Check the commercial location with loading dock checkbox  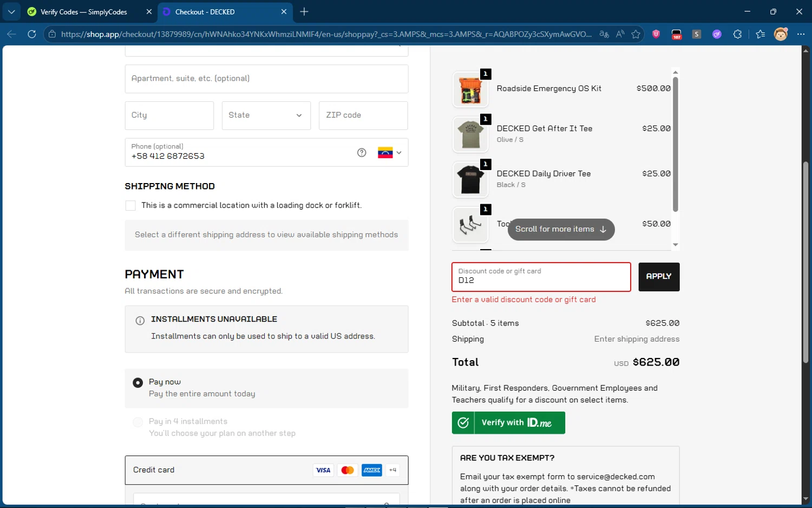coord(130,206)
